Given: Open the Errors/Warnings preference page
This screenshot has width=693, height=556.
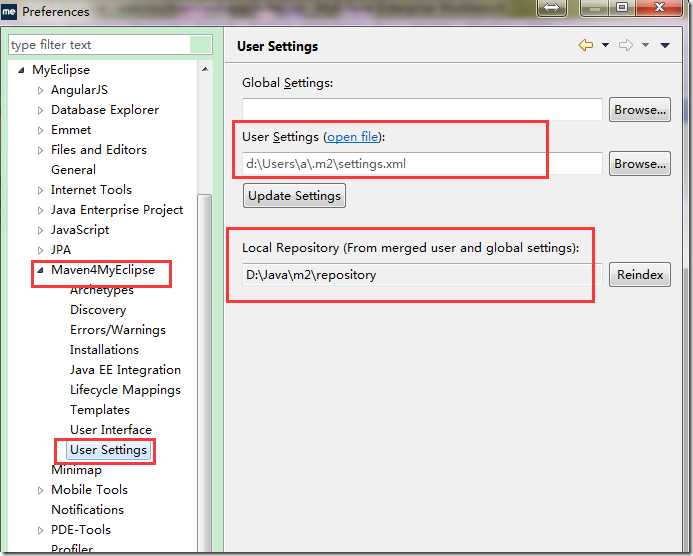Looking at the screenshot, I should click(118, 330).
